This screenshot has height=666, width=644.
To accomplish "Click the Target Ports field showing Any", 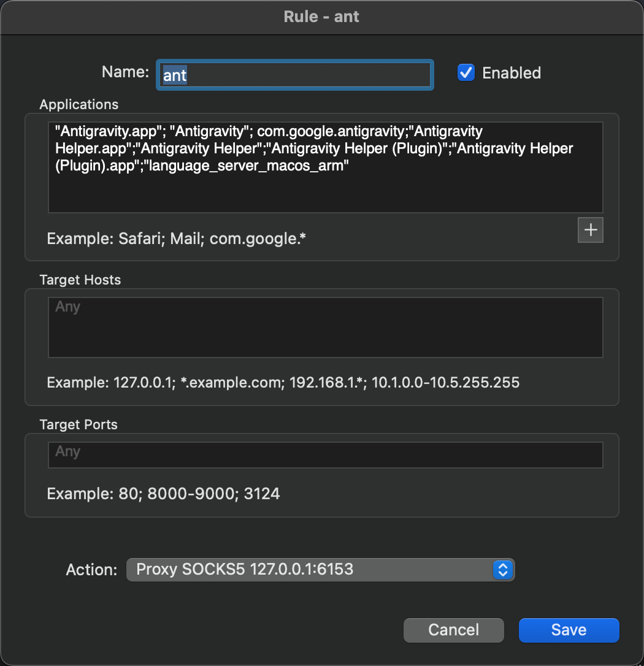I will coord(326,454).
